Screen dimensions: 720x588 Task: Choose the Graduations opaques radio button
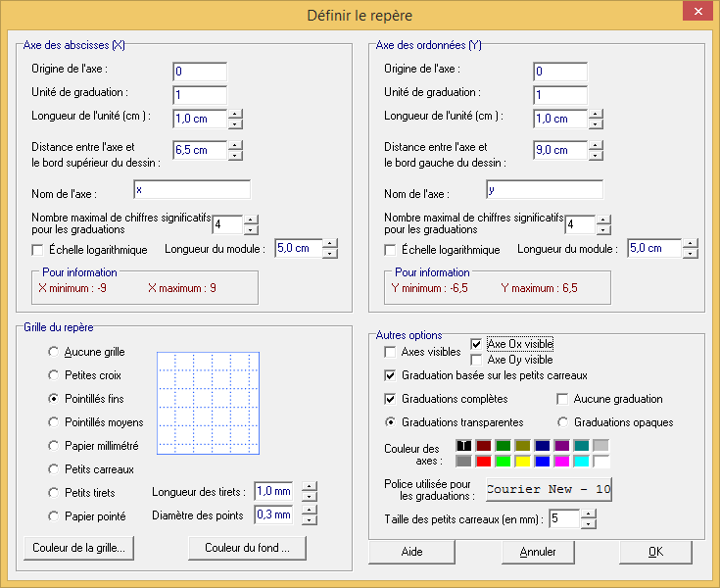[563, 422]
